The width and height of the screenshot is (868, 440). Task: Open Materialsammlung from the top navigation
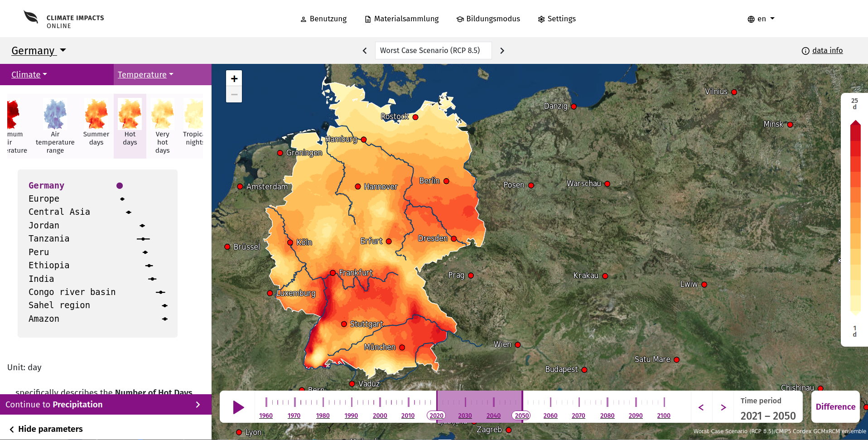(x=402, y=19)
